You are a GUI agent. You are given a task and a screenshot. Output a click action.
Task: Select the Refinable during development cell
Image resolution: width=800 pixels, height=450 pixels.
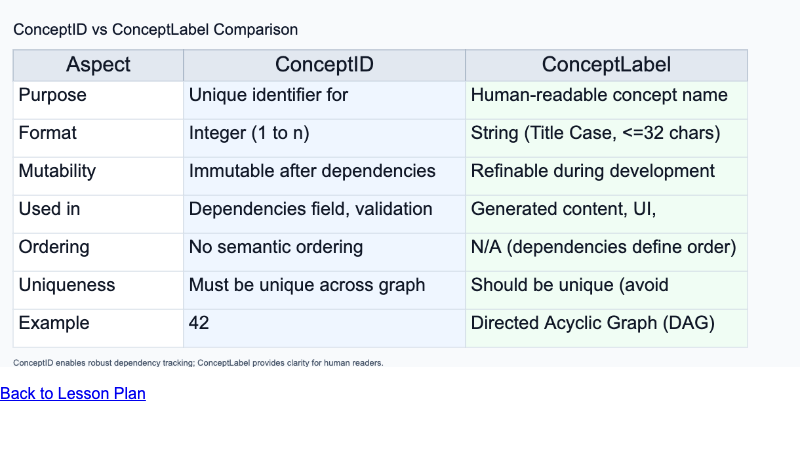click(593, 171)
